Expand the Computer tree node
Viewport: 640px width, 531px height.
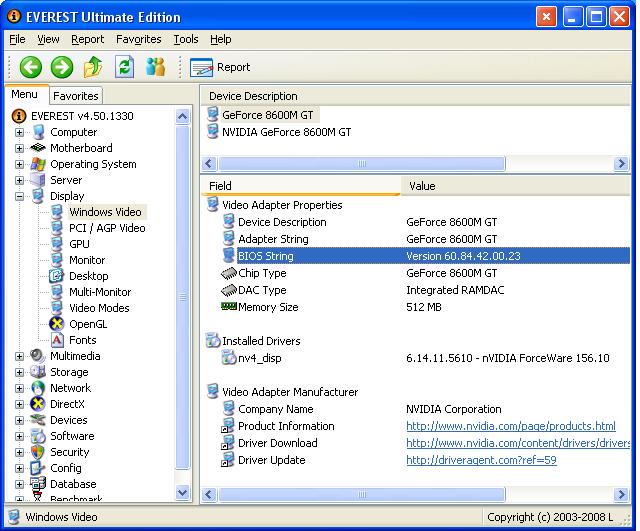19,132
